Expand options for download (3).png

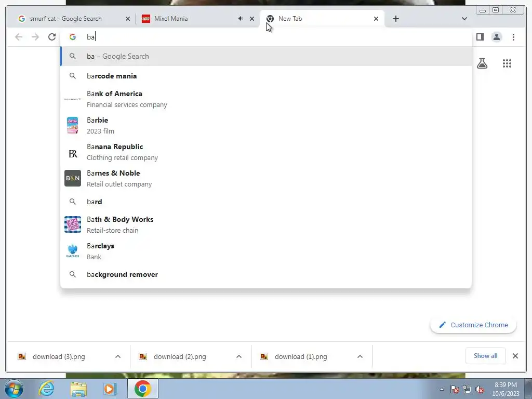coord(118,356)
